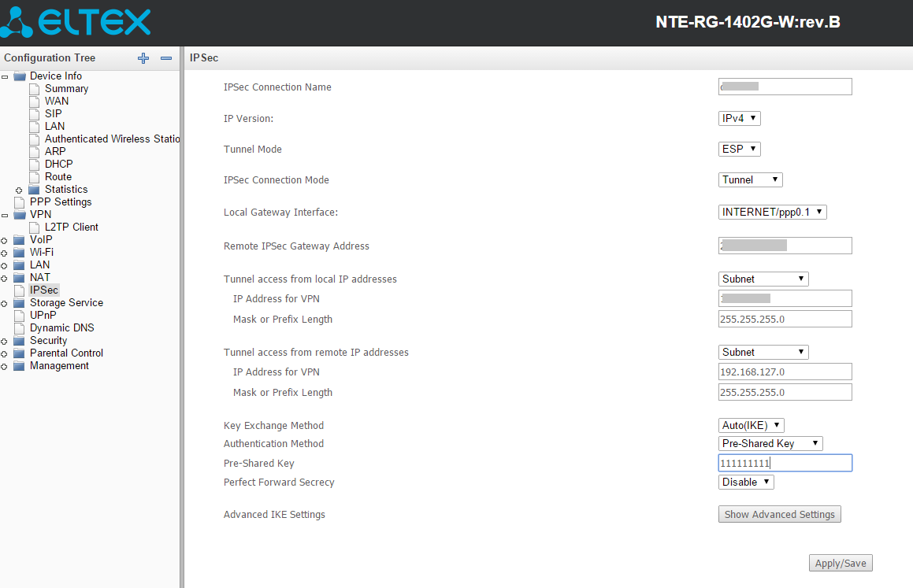Click Show Advanced Settings button
913x588 pixels.
point(779,514)
